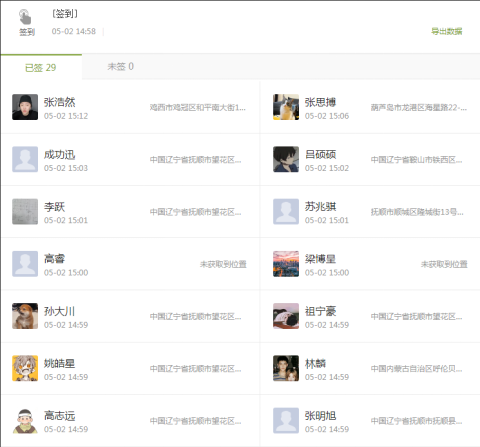Click the 导出数据 export link

coord(447,31)
